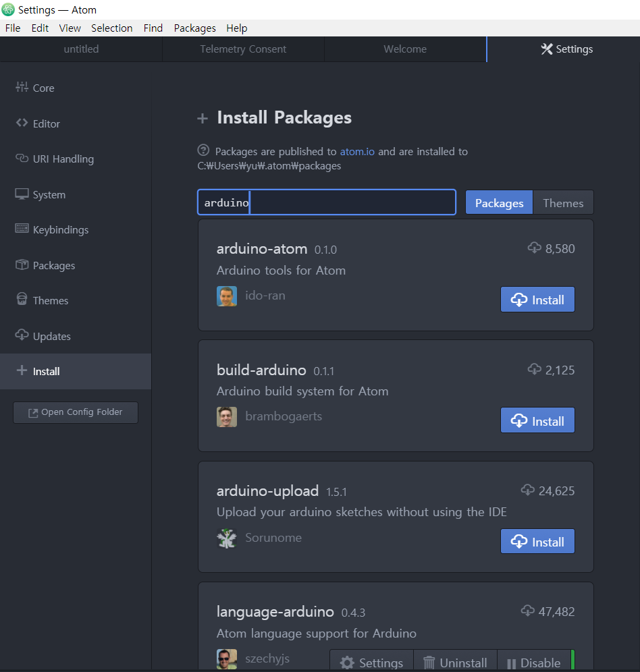Click the plus icon next to Install in sidebar
The height and width of the screenshot is (672, 640).
click(22, 370)
